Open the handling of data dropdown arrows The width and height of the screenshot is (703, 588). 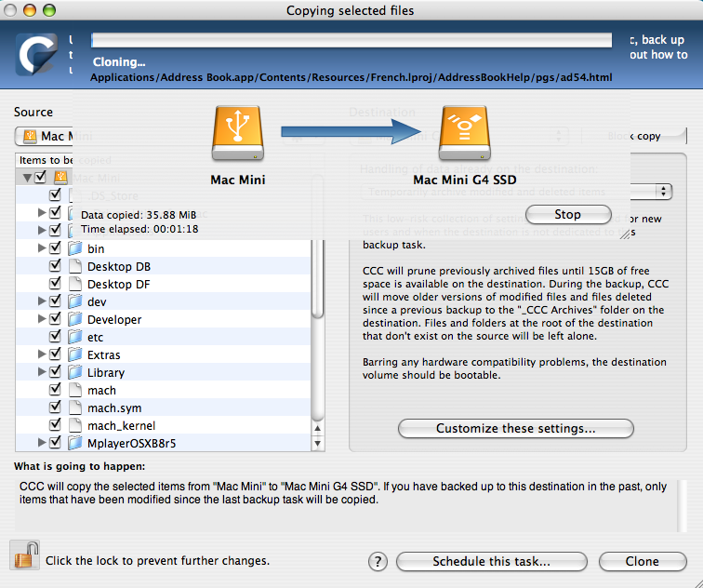(x=664, y=192)
